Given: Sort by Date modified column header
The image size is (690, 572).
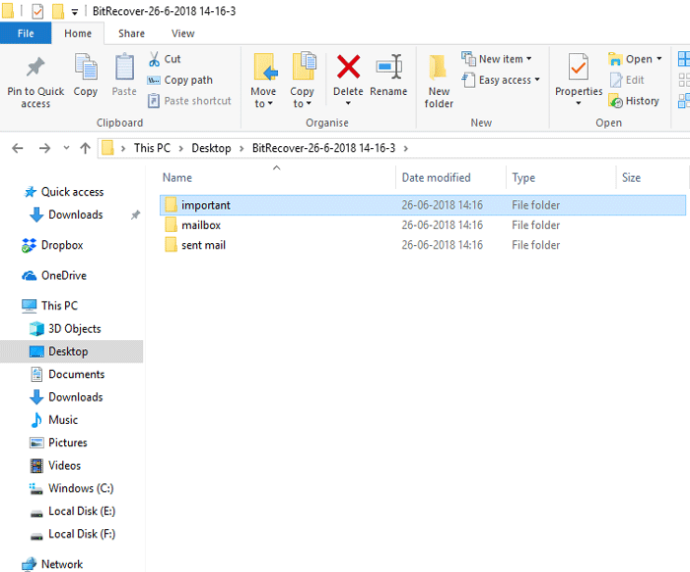Looking at the screenshot, I should 451,178.
